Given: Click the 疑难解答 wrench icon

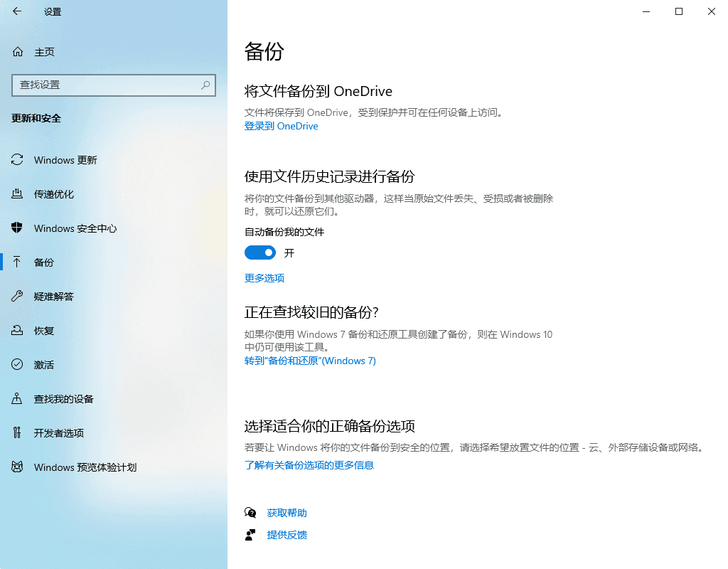Looking at the screenshot, I should pyautogui.click(x=17, y=297).
